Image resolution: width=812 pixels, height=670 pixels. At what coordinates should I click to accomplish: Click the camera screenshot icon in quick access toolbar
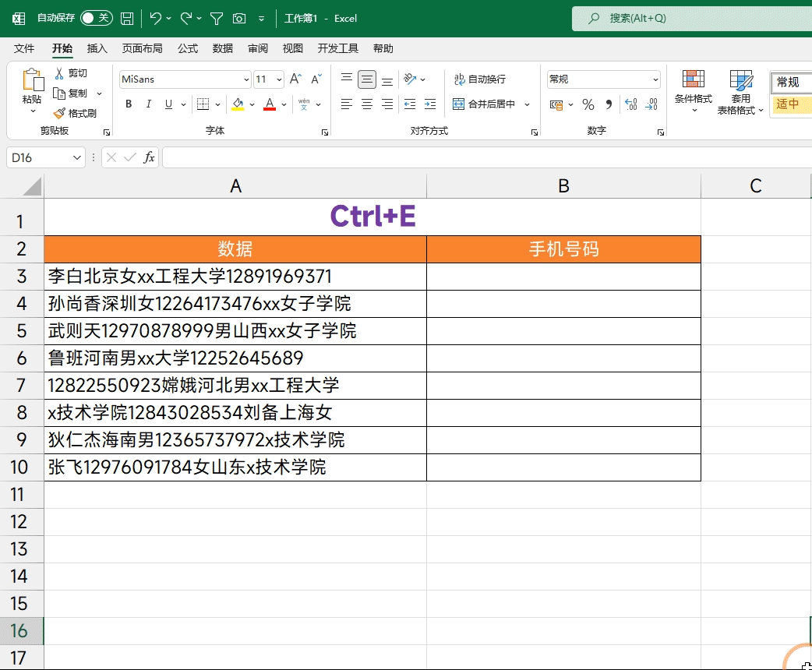[x=239, y=19]
